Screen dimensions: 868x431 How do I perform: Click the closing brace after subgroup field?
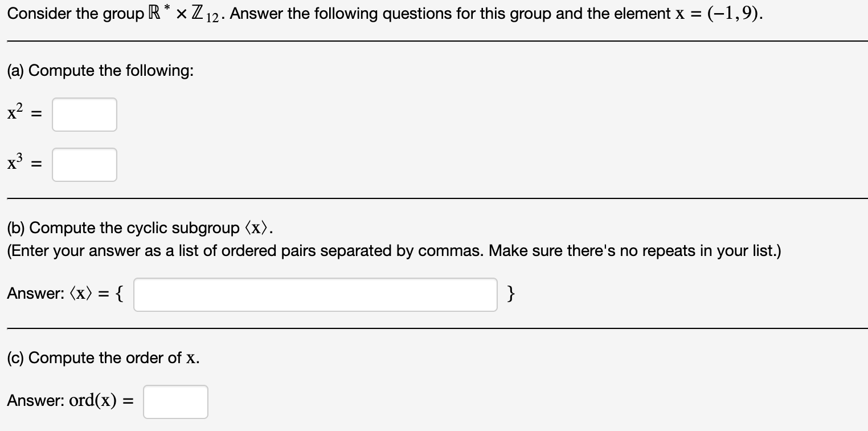(x=511, y=294)
